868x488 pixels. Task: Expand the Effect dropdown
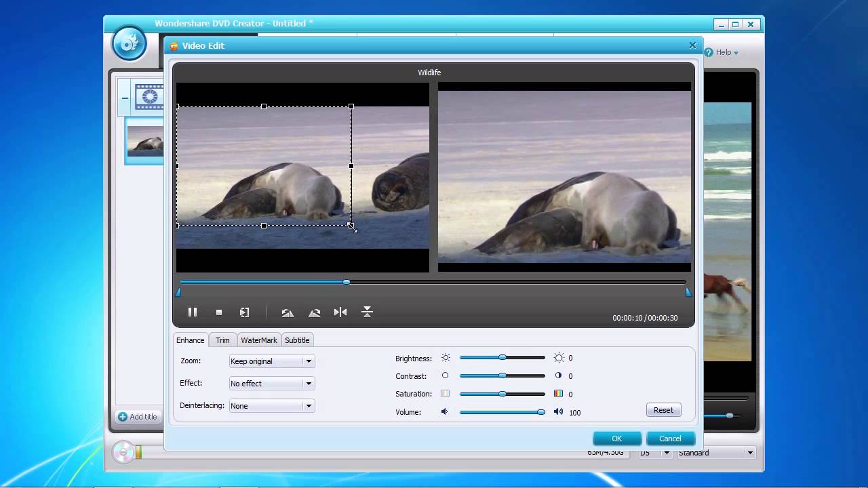click(271, 384)
